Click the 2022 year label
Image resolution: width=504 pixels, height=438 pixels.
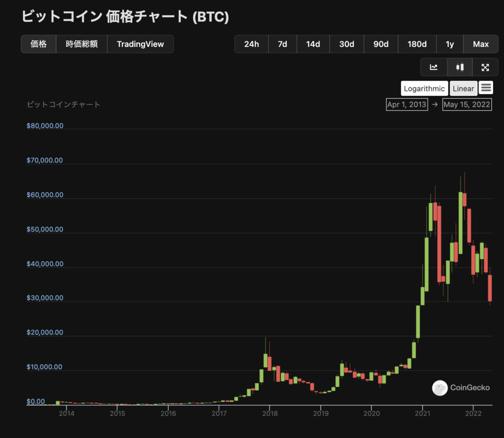point(473,413)
